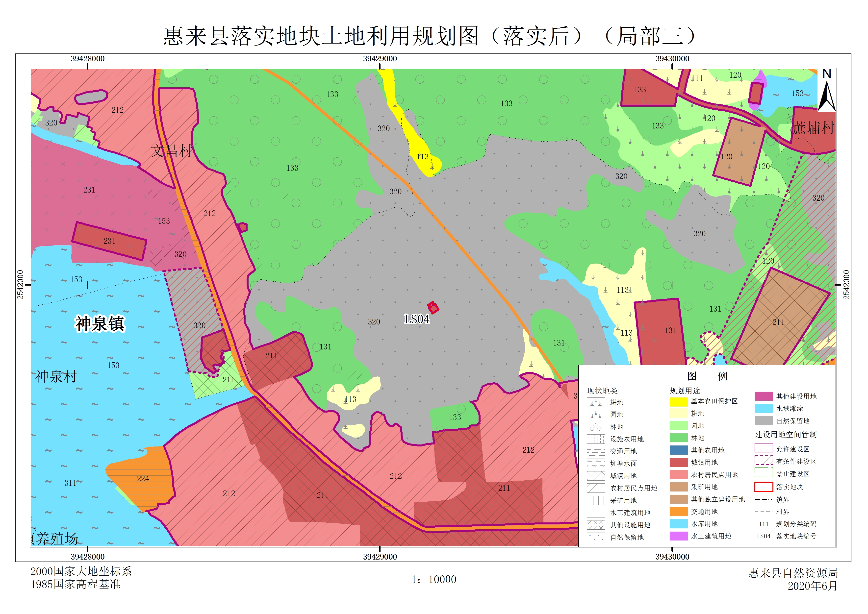Click the 城镇用地 red swatch under 规划用途
The image size is (868, 614).
(x=679, y=462)
